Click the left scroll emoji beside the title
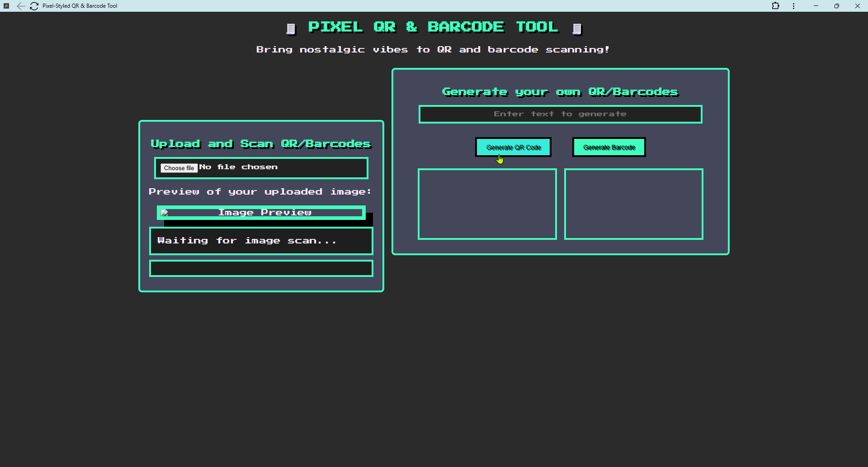This screenshot has height=467, width=868. pos(291,28)
